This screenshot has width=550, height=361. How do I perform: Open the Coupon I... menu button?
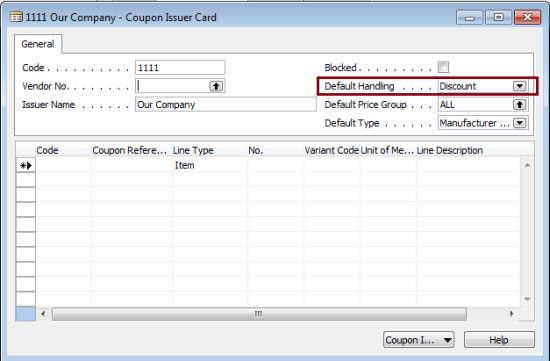418,340
